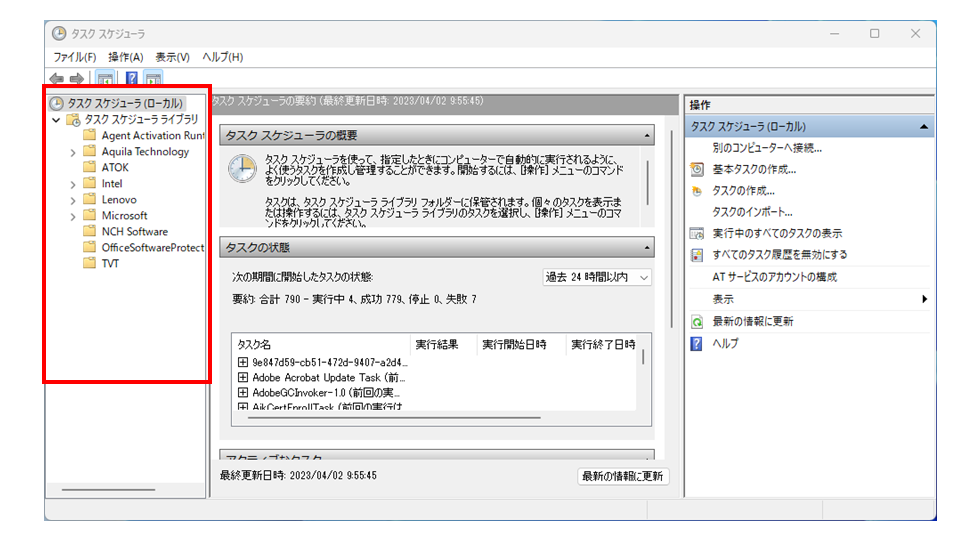Open the 過去 24 時間以内 period dropdown
Screen dimensions: 960x541
click(x=597, y=277)
